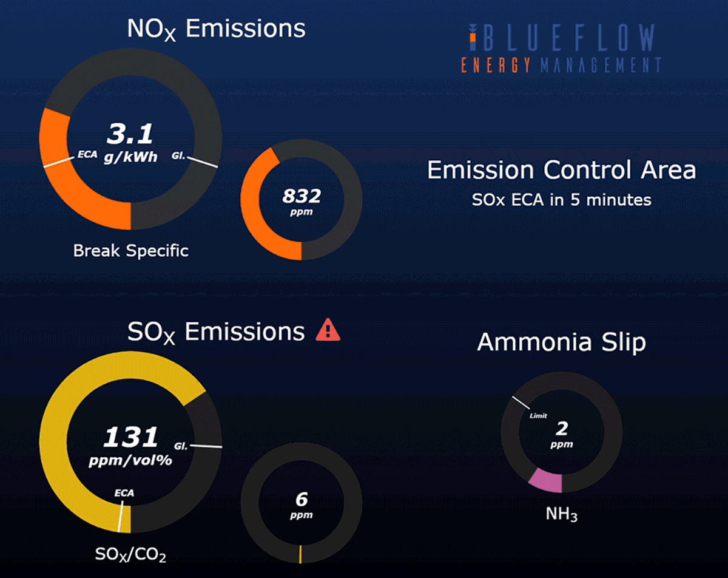
Task: Click the 6 ppm SOx gauge value
Action: (302, 505)
